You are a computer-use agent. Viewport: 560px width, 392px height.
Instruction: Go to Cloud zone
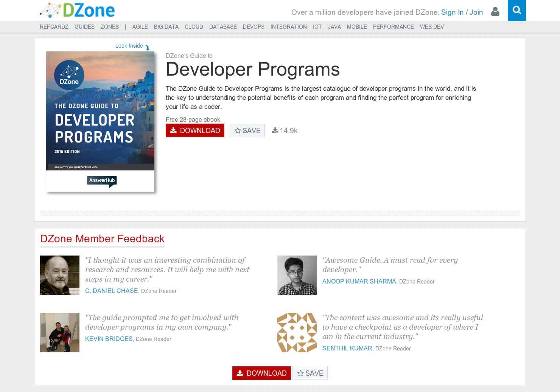click(x=194, y=27)
